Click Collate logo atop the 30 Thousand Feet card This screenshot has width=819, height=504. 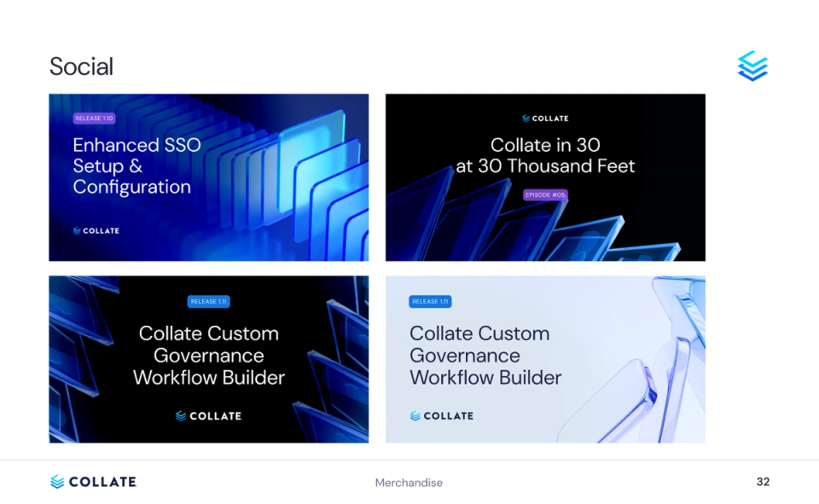pos(545,119)
